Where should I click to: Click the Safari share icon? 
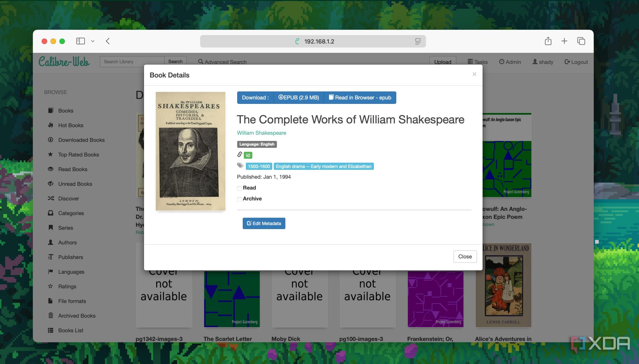[548, 41]
